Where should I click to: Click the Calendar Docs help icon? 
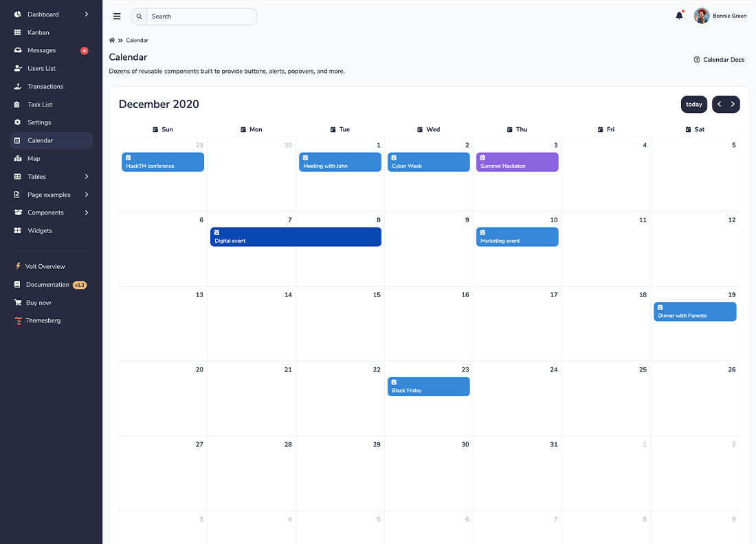coord(697,60)
